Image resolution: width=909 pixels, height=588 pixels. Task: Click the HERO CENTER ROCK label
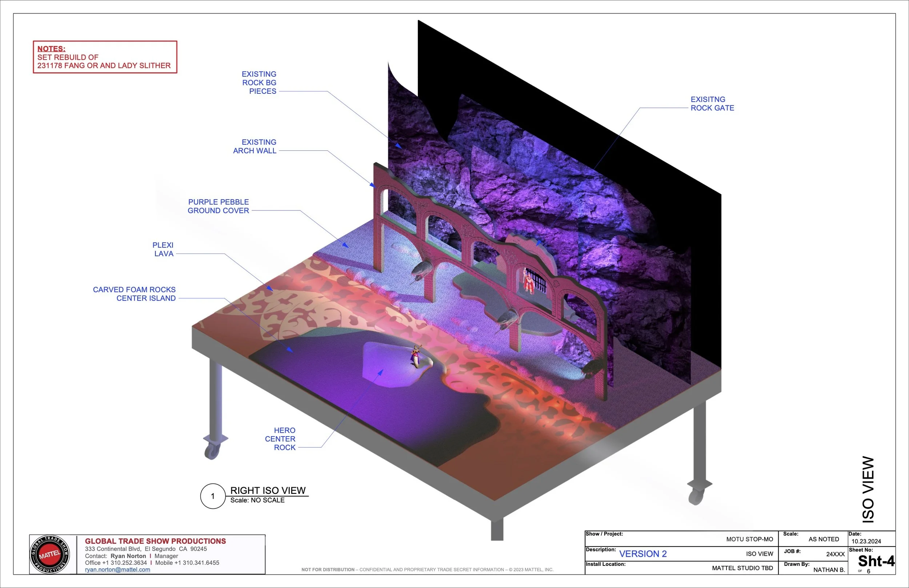point(281,439)
